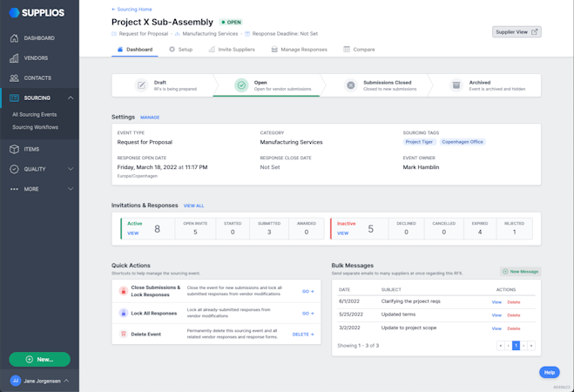Expand the More sidebar section
574x392 pixels.
click(71, 189)
